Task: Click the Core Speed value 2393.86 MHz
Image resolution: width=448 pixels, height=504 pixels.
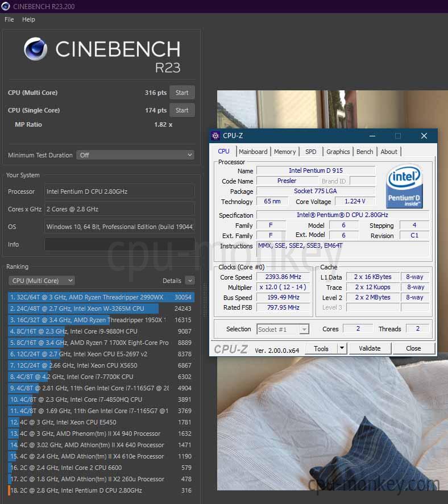Action: point(283,277)
